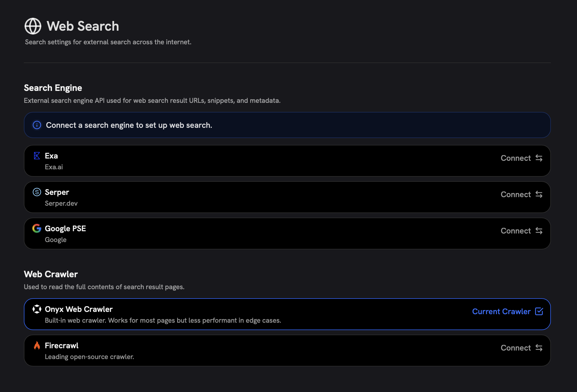Click the swap arrows icon beside Exa's Connect
Screen dimensions: 577x392
539,158
